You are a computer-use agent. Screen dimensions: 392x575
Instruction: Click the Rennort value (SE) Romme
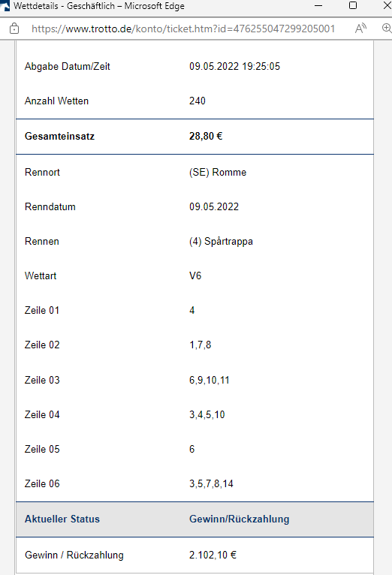(218, 173)
